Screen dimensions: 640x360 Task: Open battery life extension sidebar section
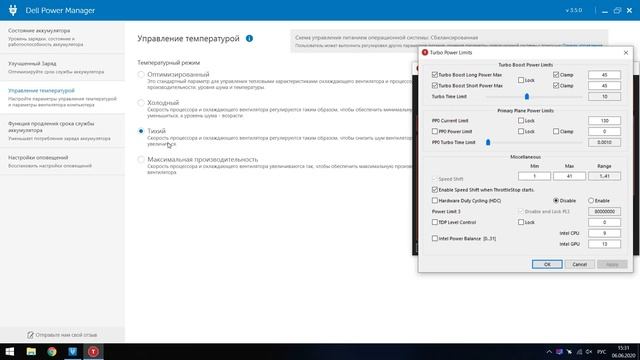62,131
